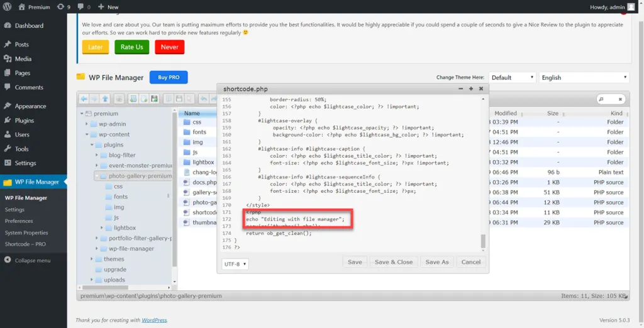Sort files by Kind column
Viewport: 644px width, 328px height.
click(x=616, y=113)
